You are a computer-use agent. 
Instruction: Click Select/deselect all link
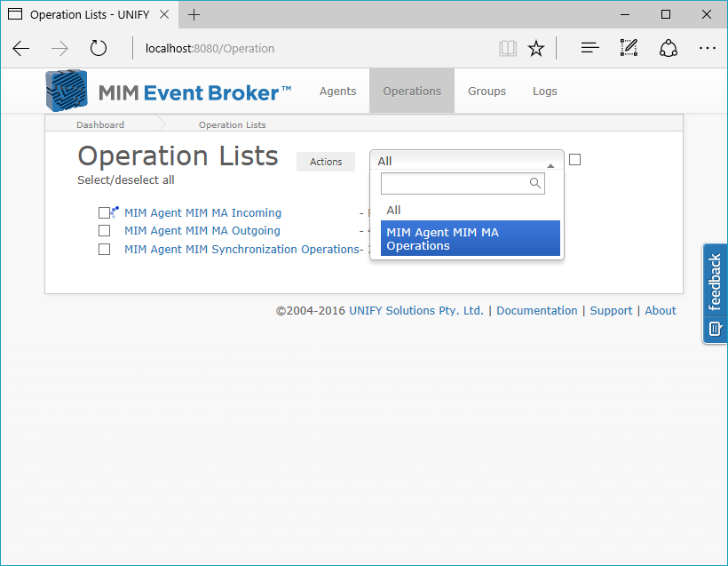(x=126, y=180)
